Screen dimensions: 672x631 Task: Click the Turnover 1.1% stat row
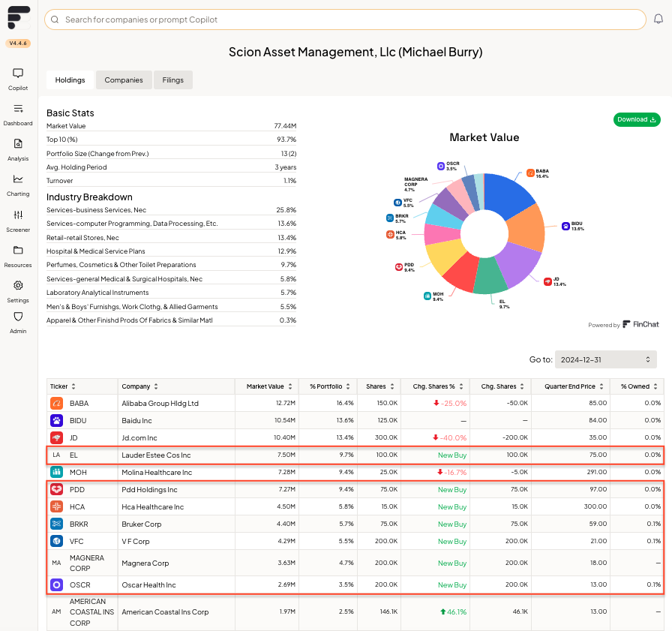tap(172, 181)
